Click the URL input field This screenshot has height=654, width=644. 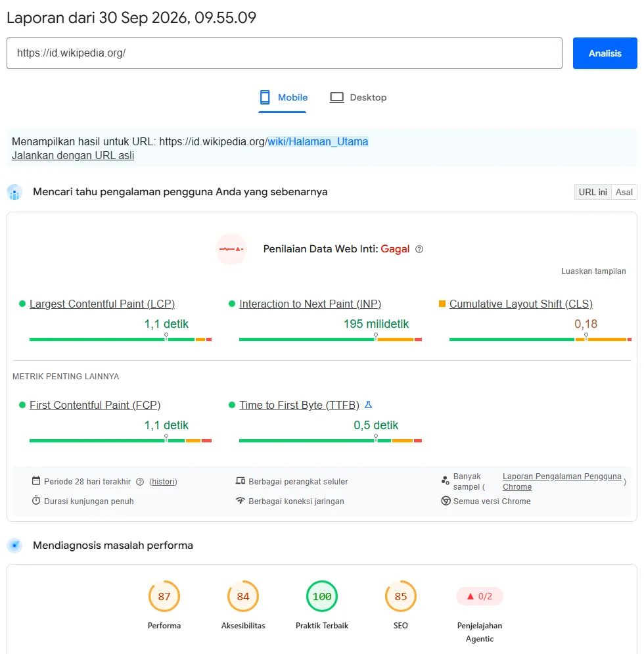point(284,53)
